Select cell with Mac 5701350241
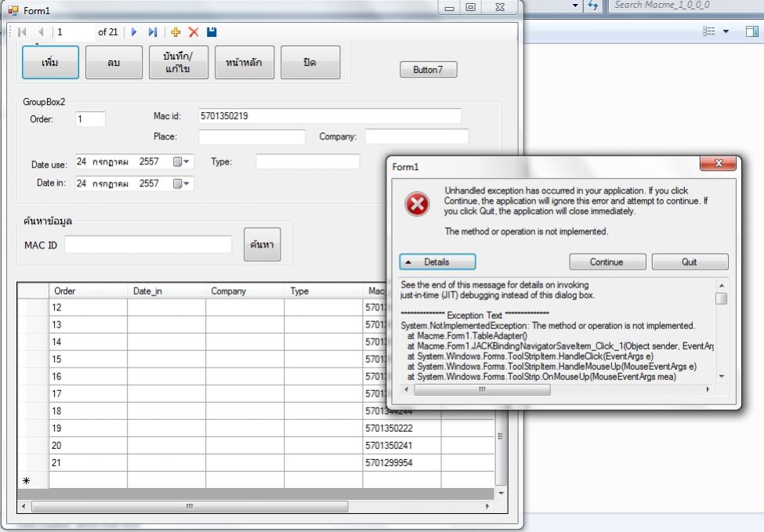The width and height of the screenshot is (764, 532). coord(402,445)
